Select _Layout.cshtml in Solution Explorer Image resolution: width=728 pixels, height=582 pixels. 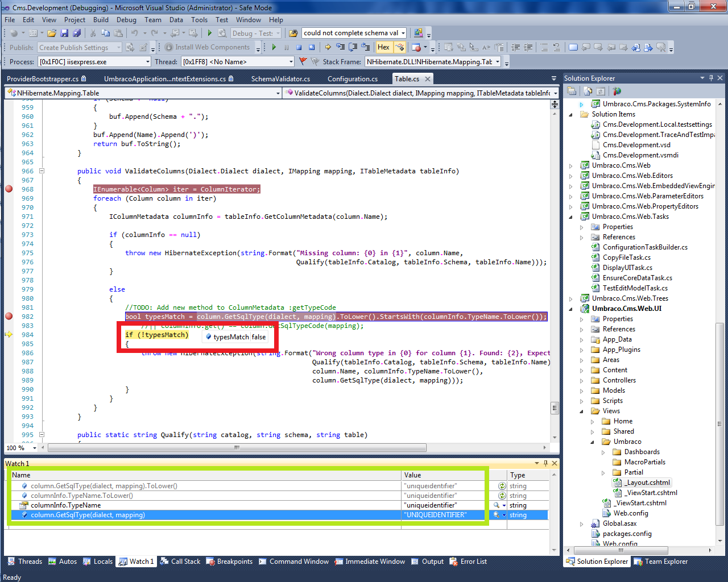click(647, 483)
